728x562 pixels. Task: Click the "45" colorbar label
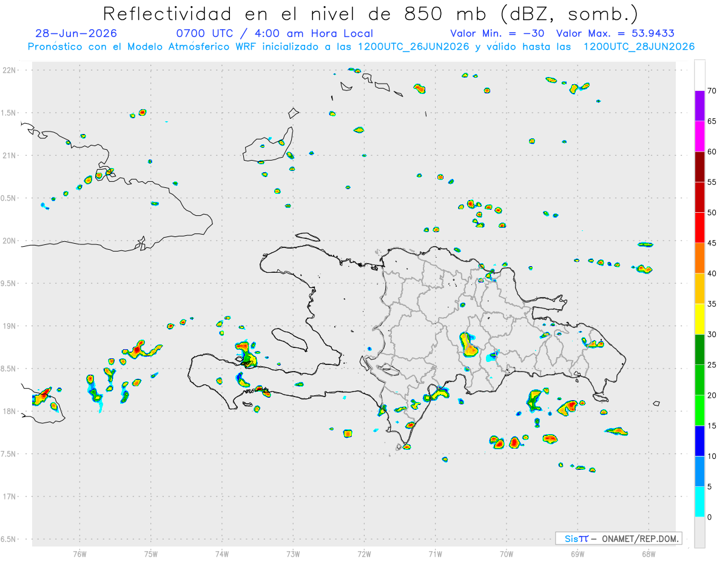point(712,243)
